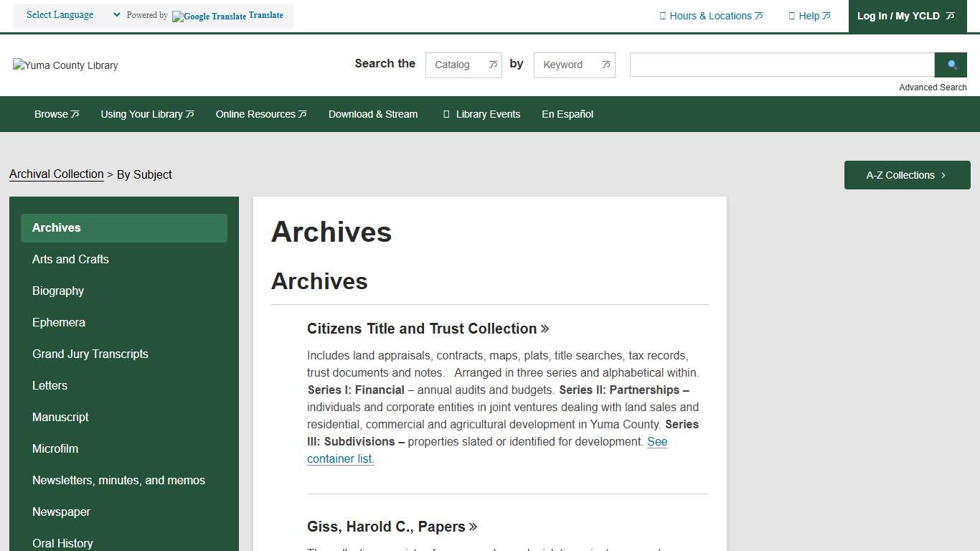Select the Microfilm subject in sidebar
The height and width of the screenshot is (551, 980).
coord(55,448)
